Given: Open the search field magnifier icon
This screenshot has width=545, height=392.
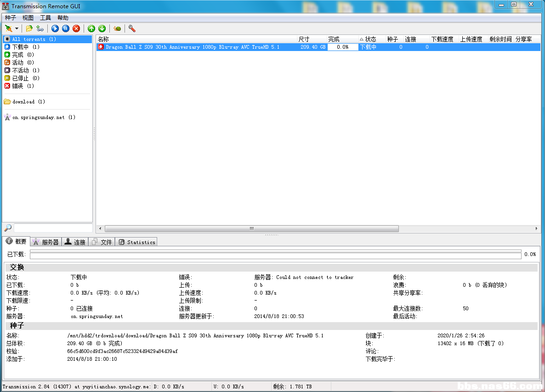Looking at the screenshot, I should click(7, 227).
